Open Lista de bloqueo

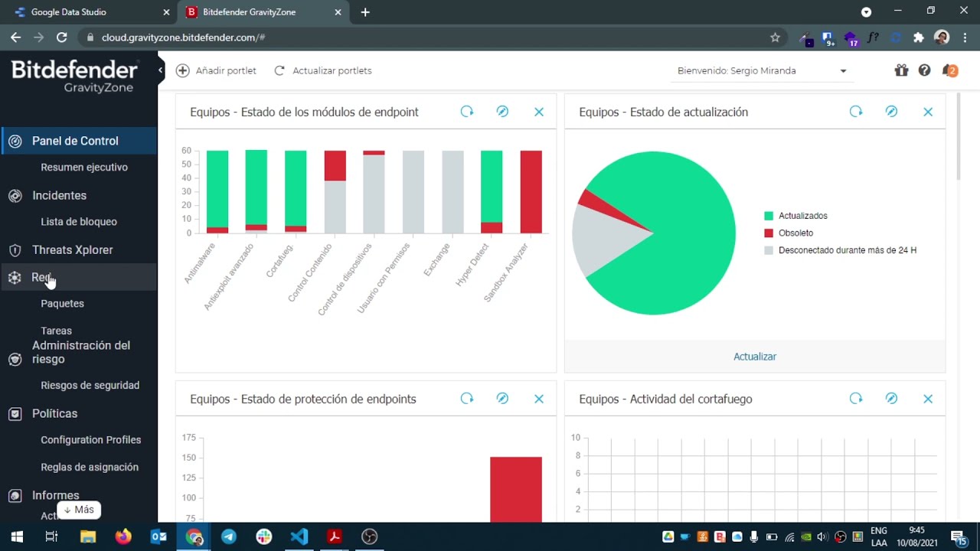pyautogui.click(x=79, y=221)
